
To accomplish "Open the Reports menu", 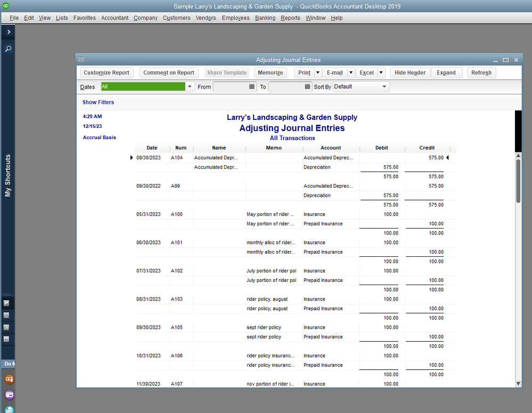I will tap(290, 18).
